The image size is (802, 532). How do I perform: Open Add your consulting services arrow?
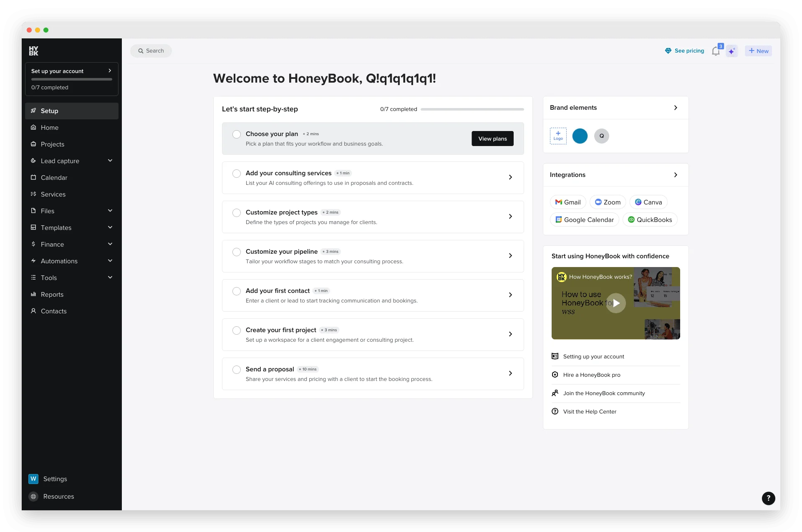tap(510, 177)
